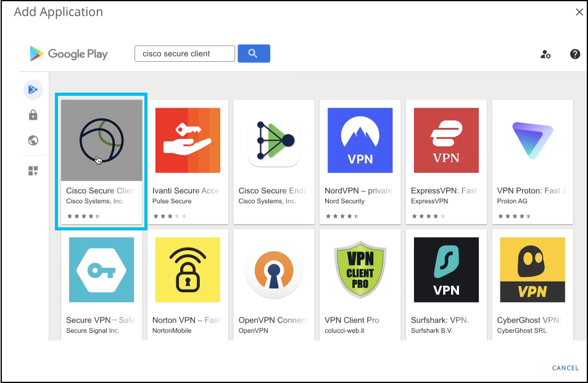Screen dimensions: 588x383
Task: Select the Cisco Secure Endpoint app icon
Action: tap(274, 140)
